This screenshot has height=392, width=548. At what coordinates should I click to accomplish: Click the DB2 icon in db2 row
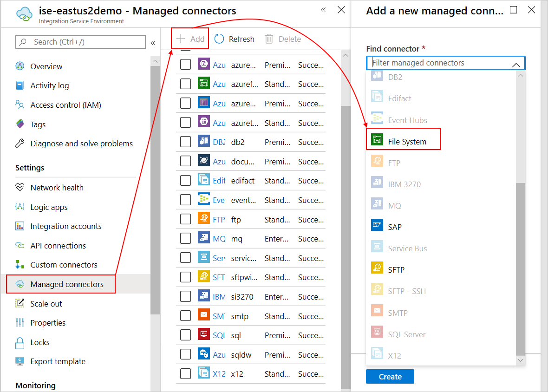pos(204,140)
